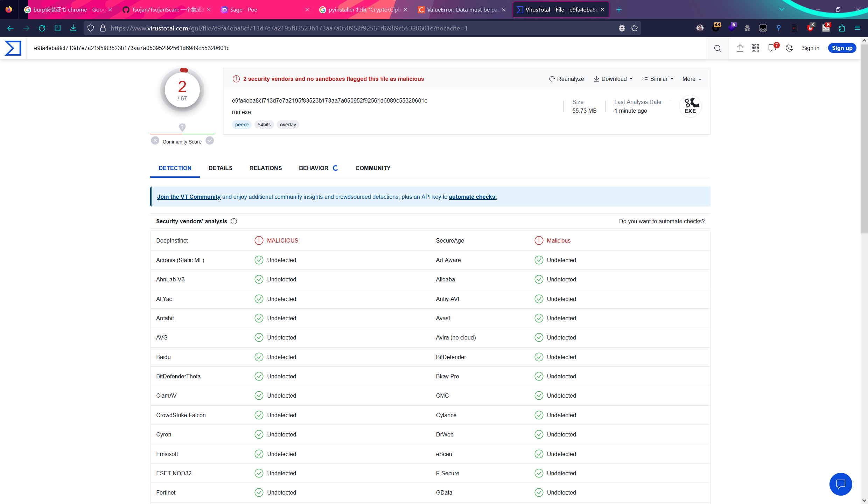Image resolution: width=868 pixels, height=504 pixels.
Task: Click the 2/67 detection score gauge
Action: (x=182, y=90)
